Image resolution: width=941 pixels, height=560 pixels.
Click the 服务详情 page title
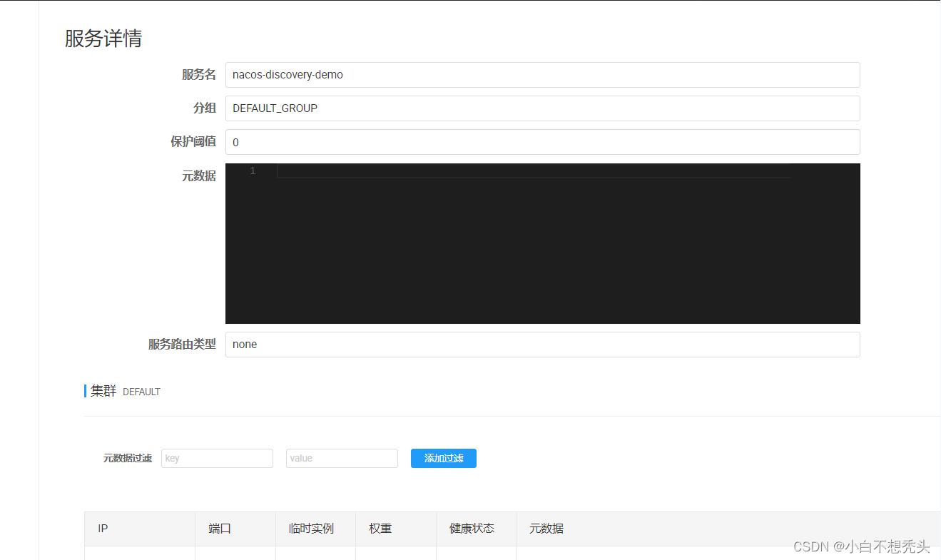point(103,39)
